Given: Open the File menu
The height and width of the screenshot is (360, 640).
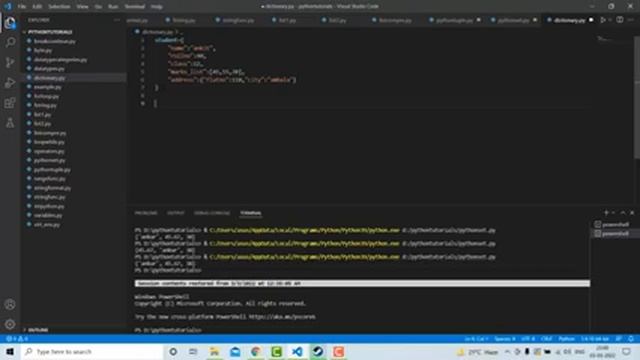Looking at the screenshot, I should (x=22, y=7).
